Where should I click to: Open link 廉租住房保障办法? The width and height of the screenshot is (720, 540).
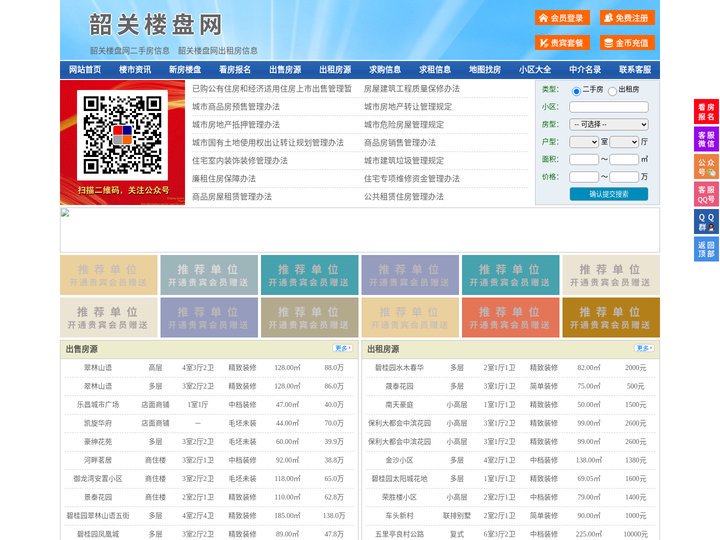click(x=224, y=179)
